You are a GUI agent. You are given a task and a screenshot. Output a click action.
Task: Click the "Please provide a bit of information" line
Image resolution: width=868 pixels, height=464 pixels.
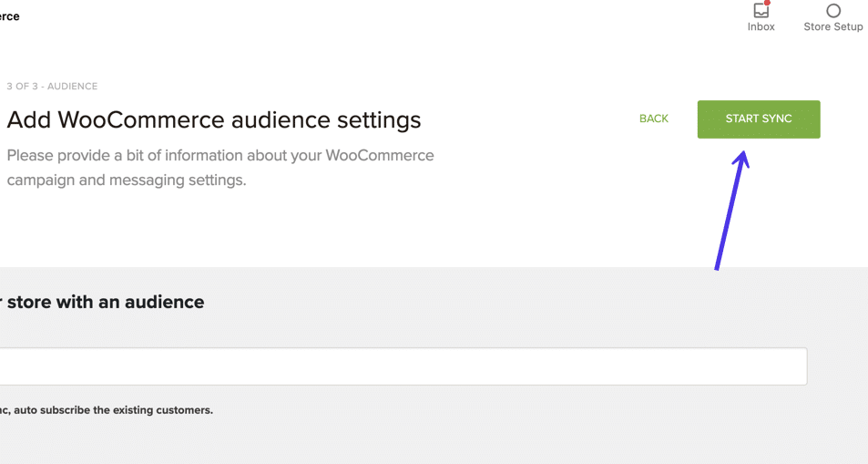220,155
